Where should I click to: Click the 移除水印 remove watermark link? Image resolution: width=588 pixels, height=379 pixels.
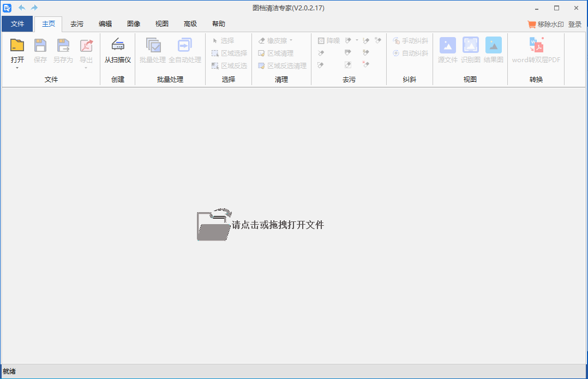[x=546, y=24]
